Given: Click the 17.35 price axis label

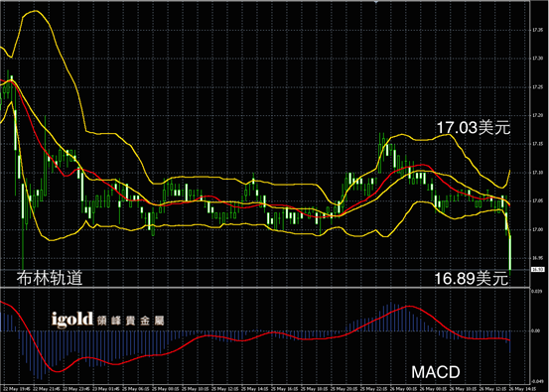Looking at the screenshot, I should coord(538,31).
